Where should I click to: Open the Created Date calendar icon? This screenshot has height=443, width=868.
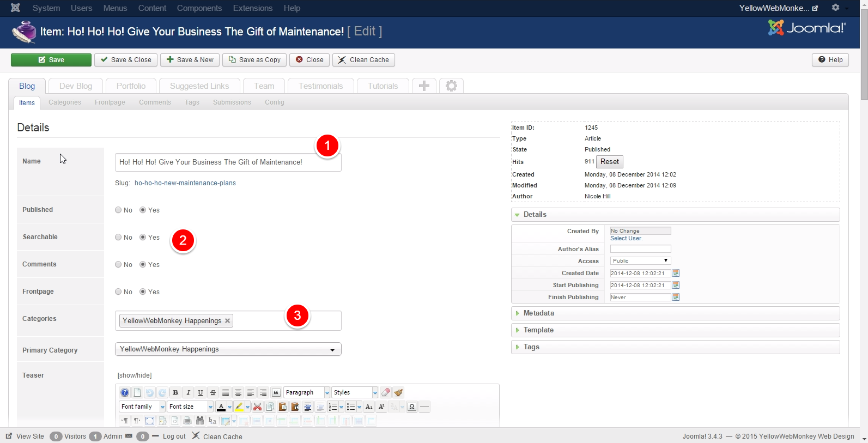[676, 273]
